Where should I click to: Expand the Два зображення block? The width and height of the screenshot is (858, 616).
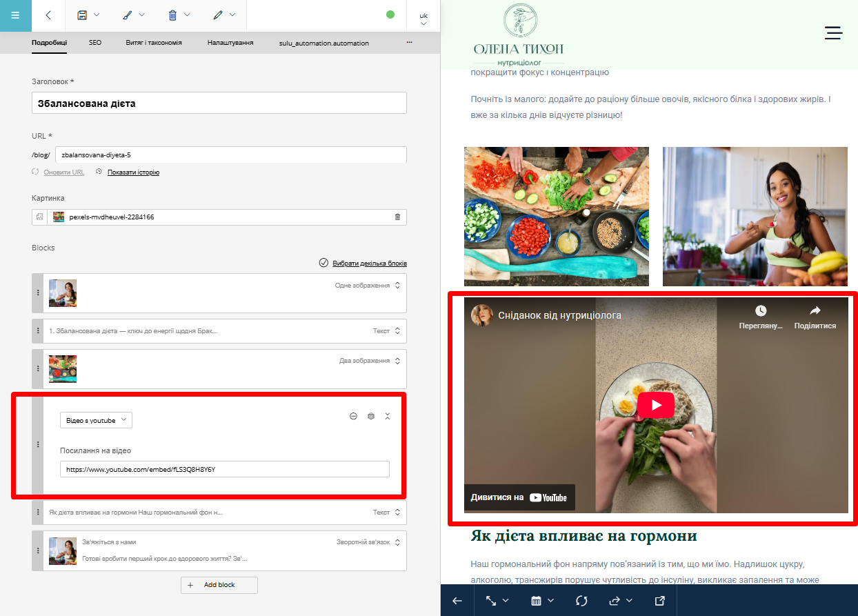397,361
